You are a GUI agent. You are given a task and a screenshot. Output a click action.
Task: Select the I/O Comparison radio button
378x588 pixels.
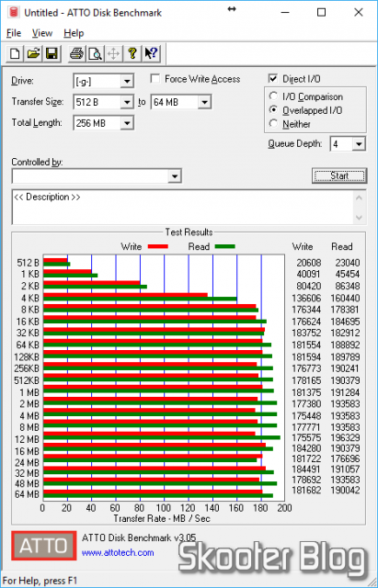274,96
